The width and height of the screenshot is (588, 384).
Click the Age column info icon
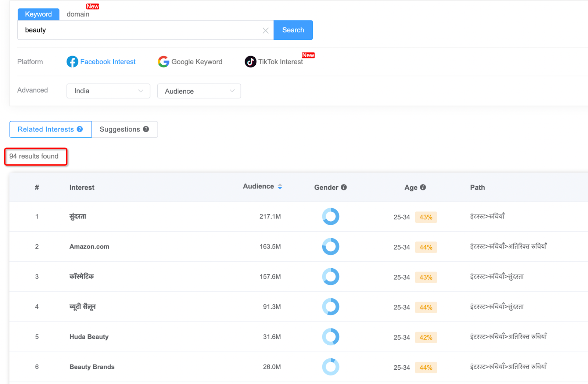423,187
